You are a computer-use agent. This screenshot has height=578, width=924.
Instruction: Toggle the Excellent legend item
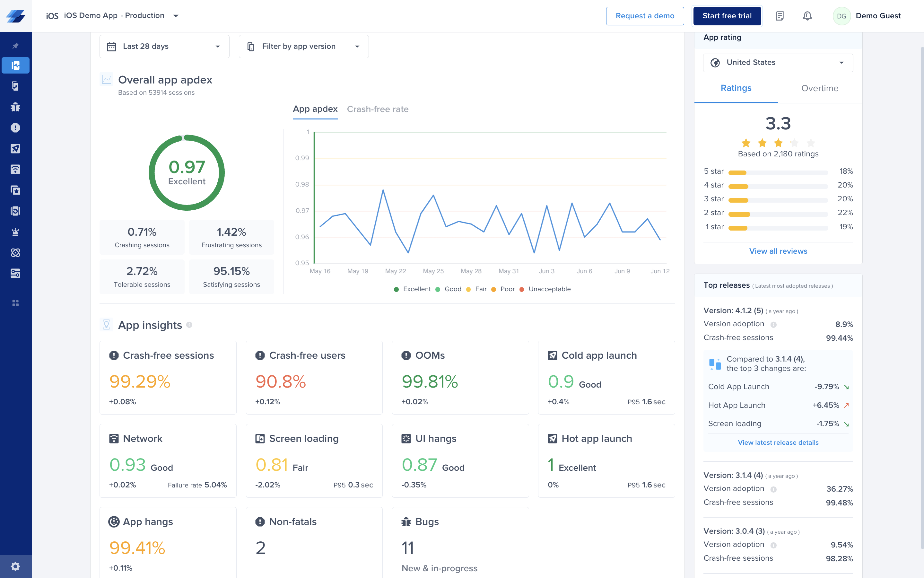(412, 289)
